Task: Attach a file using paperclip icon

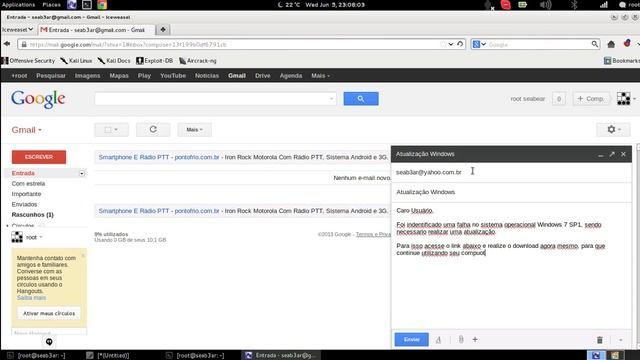Action: [x=461, y=340]
